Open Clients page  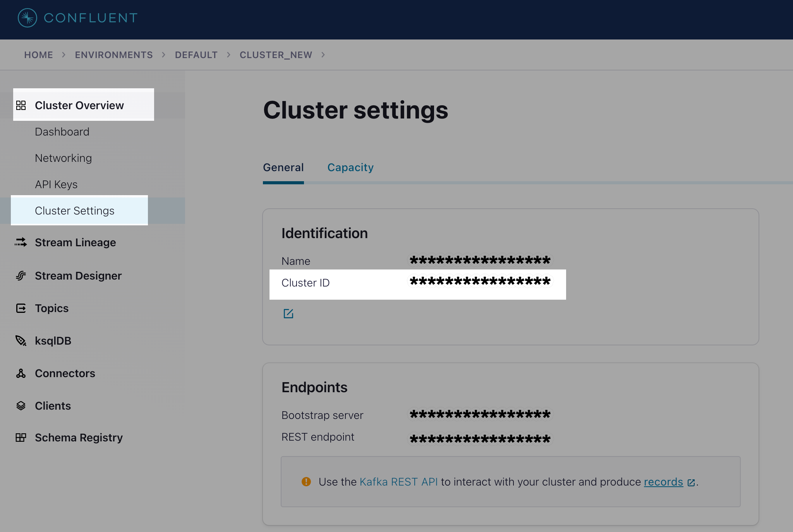tap(53, 406)
